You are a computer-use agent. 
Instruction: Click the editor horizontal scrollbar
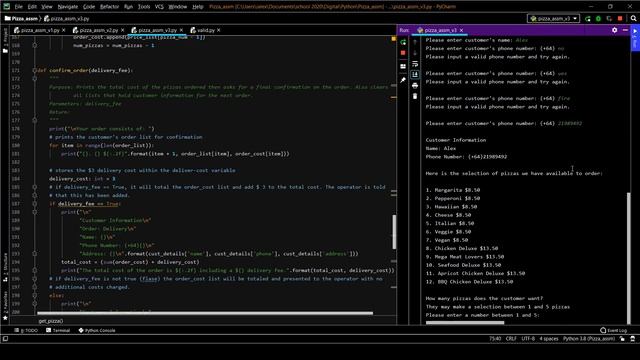coord(205,313)
